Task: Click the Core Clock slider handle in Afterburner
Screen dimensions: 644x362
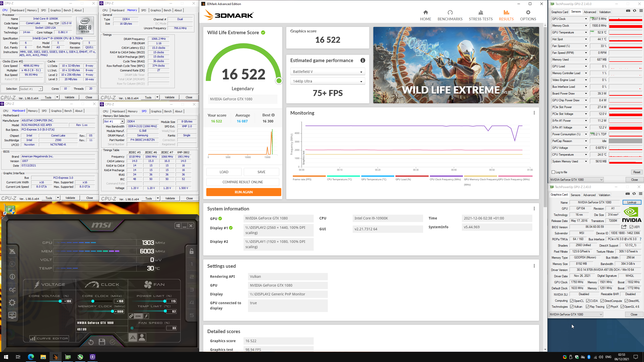Action: pos(93,301)
